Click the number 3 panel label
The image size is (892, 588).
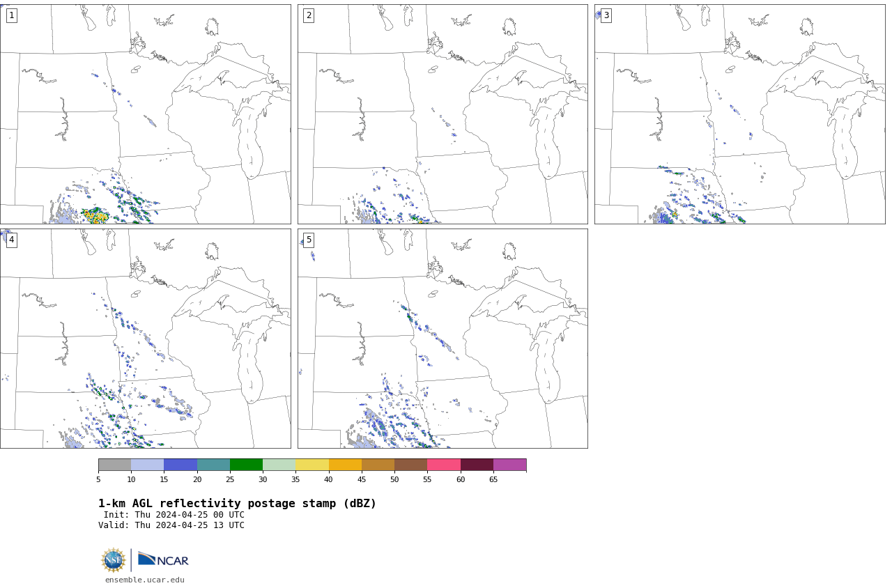click(x=606, y=15)
